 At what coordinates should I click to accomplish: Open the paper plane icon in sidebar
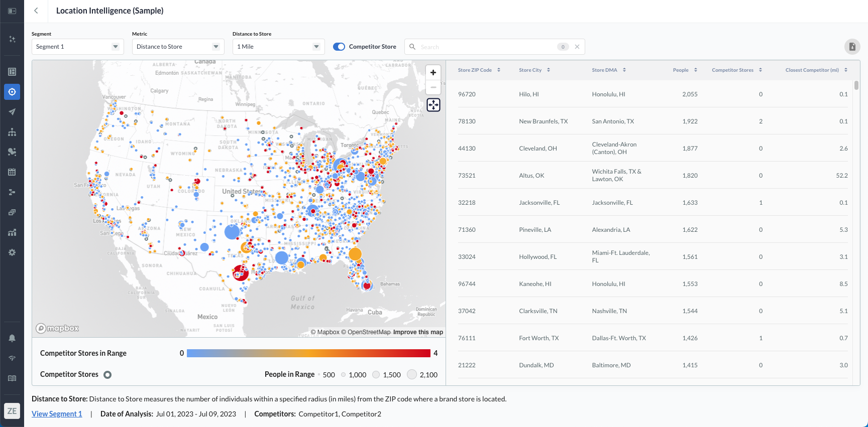pos(12,112)
